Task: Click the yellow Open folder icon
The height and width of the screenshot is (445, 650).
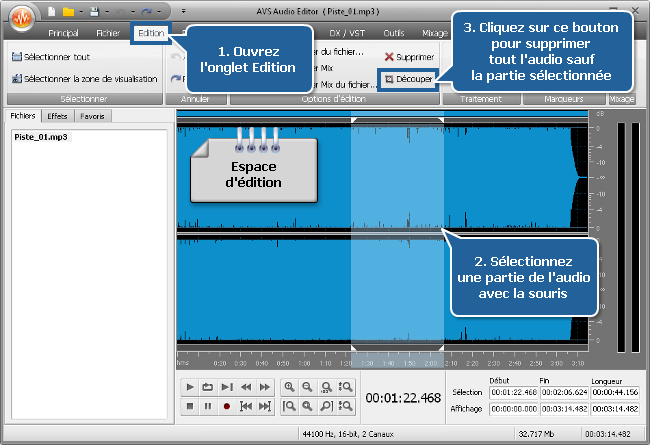Action: 68,12
